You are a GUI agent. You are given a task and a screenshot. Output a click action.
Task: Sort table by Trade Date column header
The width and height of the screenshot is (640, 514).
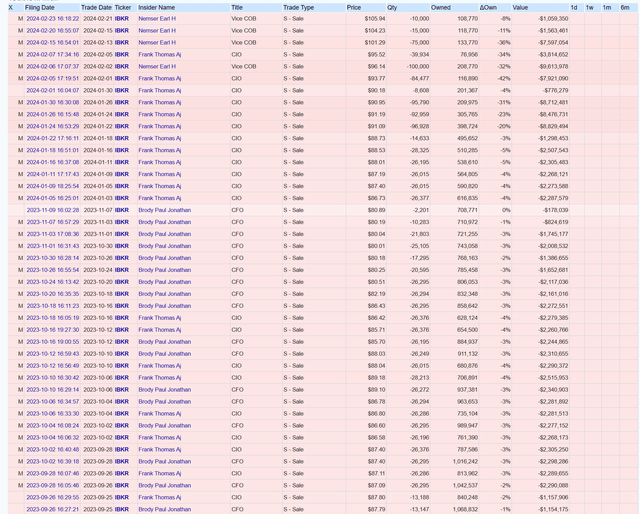96,7
